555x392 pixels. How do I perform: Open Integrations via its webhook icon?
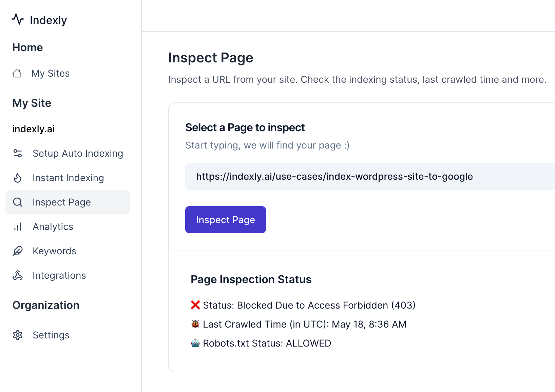coord(18,275)
